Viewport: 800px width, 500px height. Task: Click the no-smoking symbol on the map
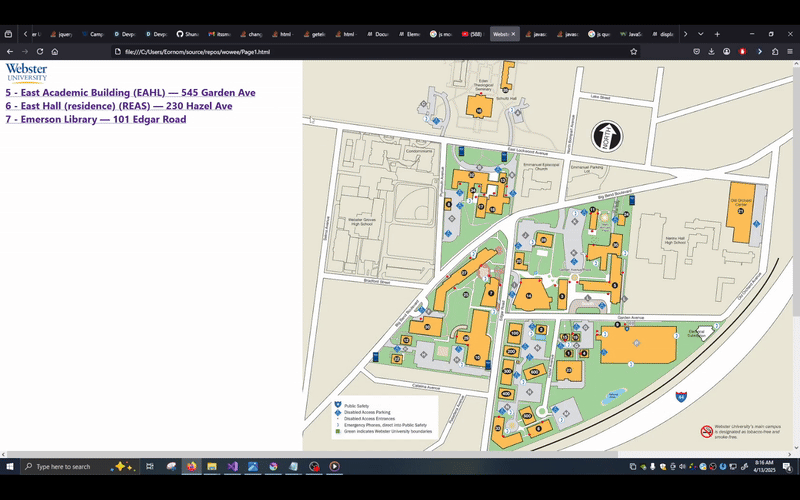[706, 432]
